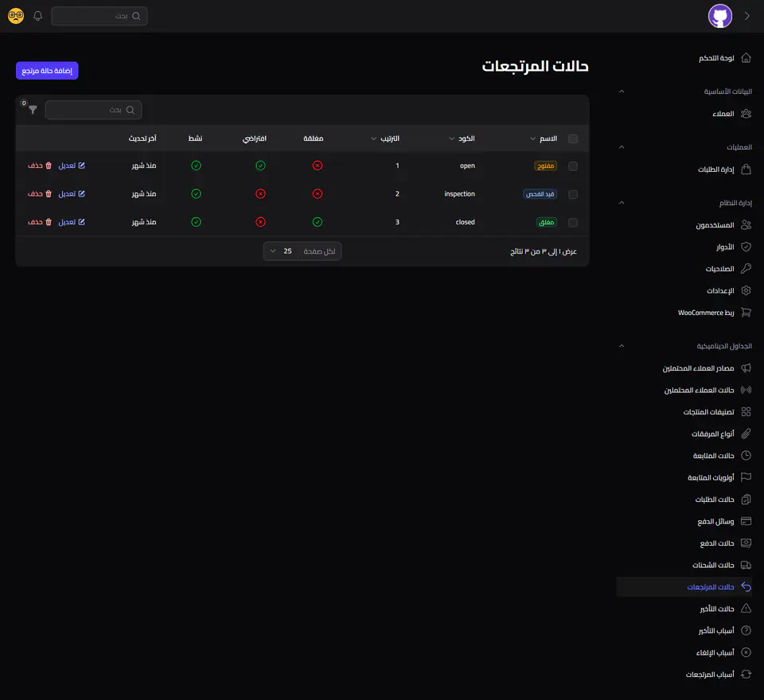
Task: Open the WooCommerce cart icon in sidebar
Action: [x=746, y=313]
